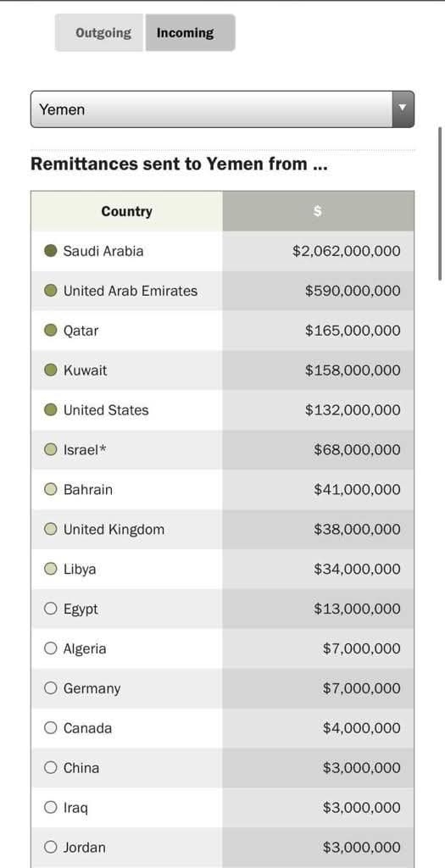Click the pale dot next to Israel
This screenshot has height=868, width=445.
(50, 449)
